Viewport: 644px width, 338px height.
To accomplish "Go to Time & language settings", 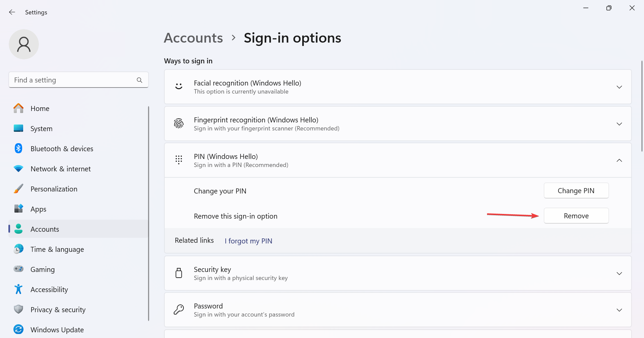I will [57, 249].
